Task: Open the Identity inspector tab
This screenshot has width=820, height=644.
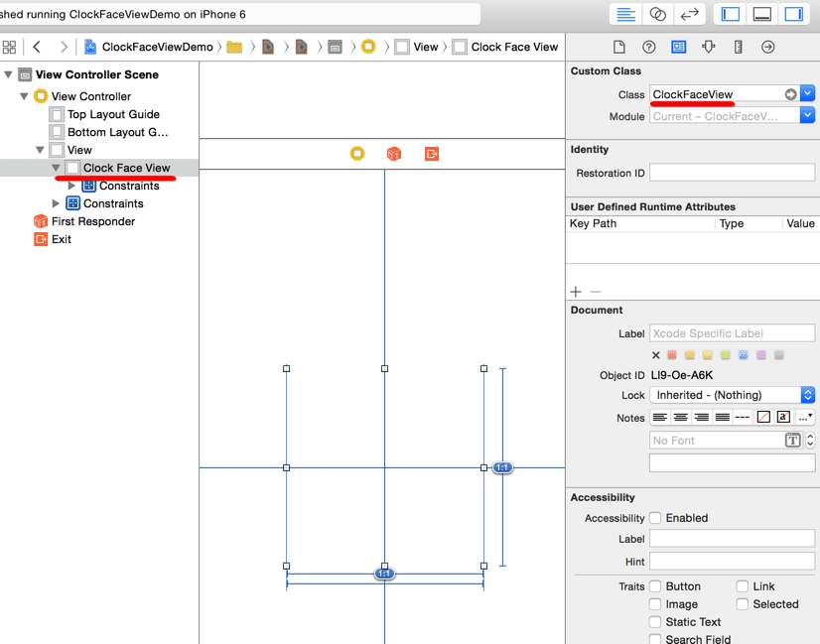Action: click(679, 47)
